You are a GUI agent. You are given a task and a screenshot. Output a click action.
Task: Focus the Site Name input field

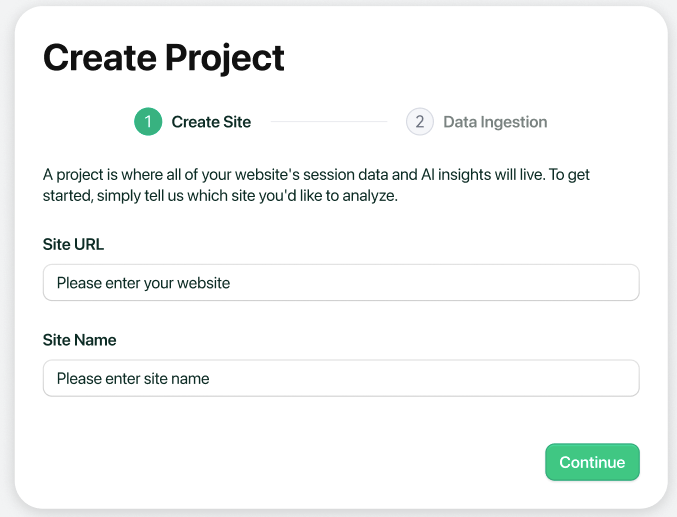[x=340, y=378]
